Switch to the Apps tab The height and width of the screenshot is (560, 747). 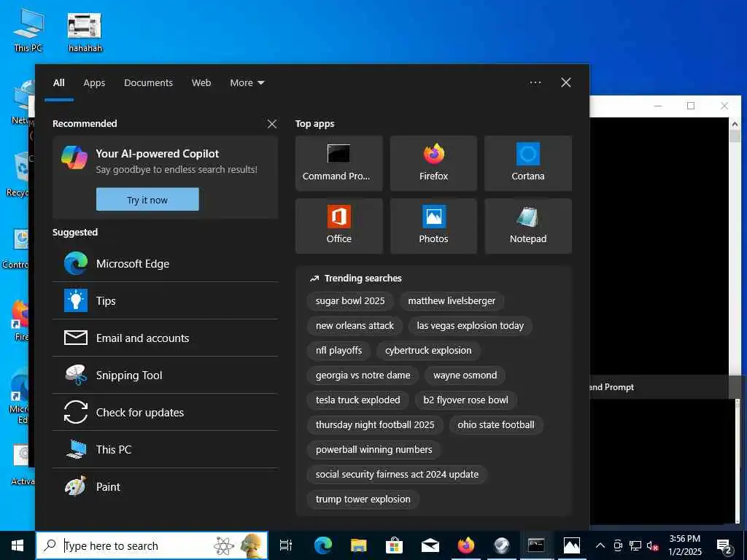94,83
